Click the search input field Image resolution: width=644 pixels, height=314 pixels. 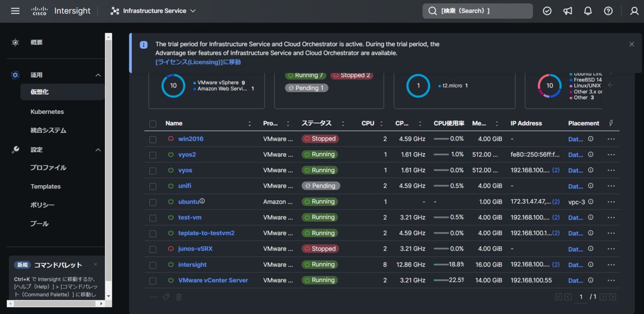(478, 11)
